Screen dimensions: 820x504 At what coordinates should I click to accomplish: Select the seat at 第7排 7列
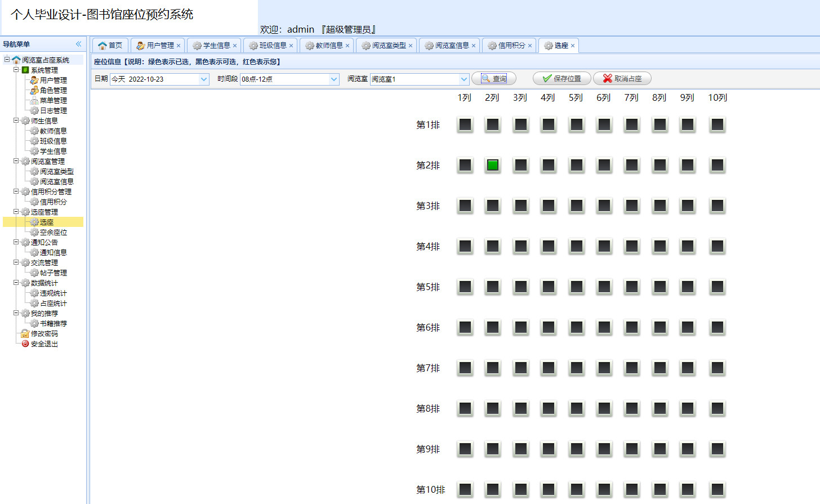point(632,368)
